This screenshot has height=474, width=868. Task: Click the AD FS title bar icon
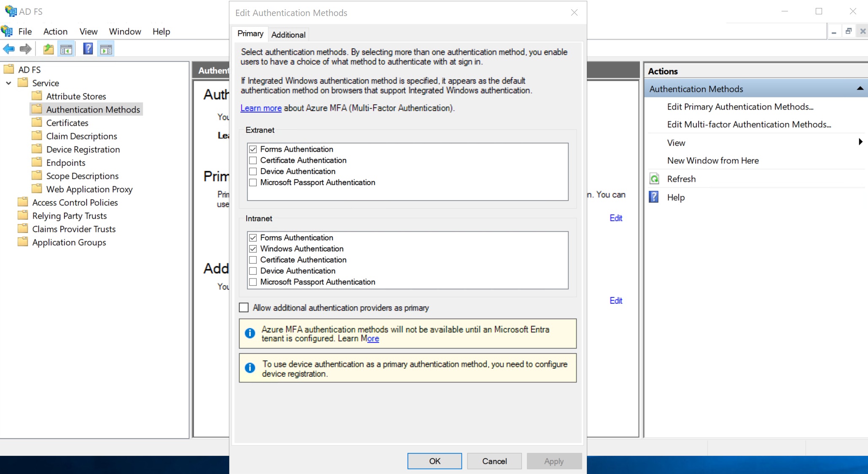click(11, 11)
